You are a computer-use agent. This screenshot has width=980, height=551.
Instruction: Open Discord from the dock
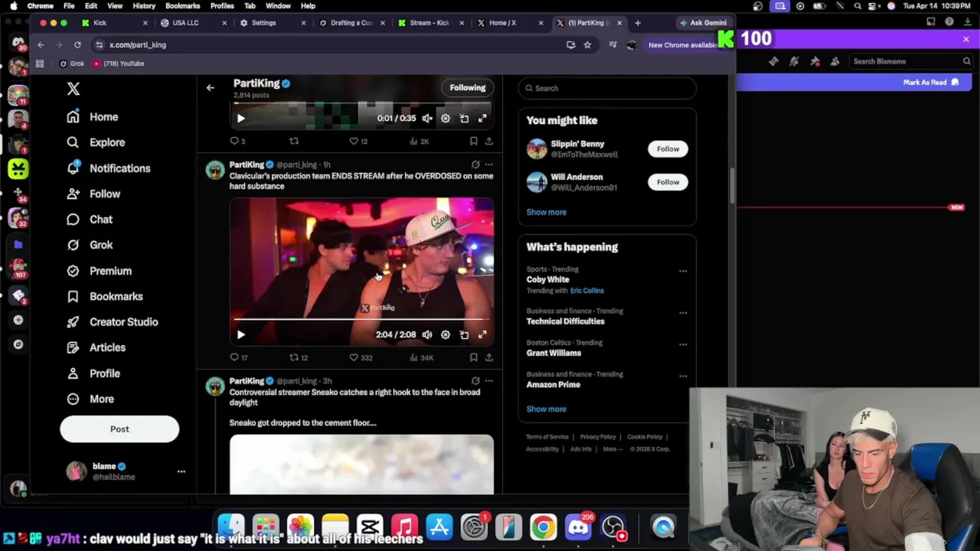click(578, 527)
